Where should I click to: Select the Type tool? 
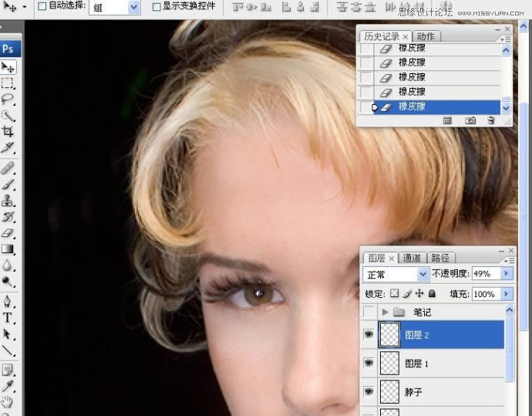8,317
